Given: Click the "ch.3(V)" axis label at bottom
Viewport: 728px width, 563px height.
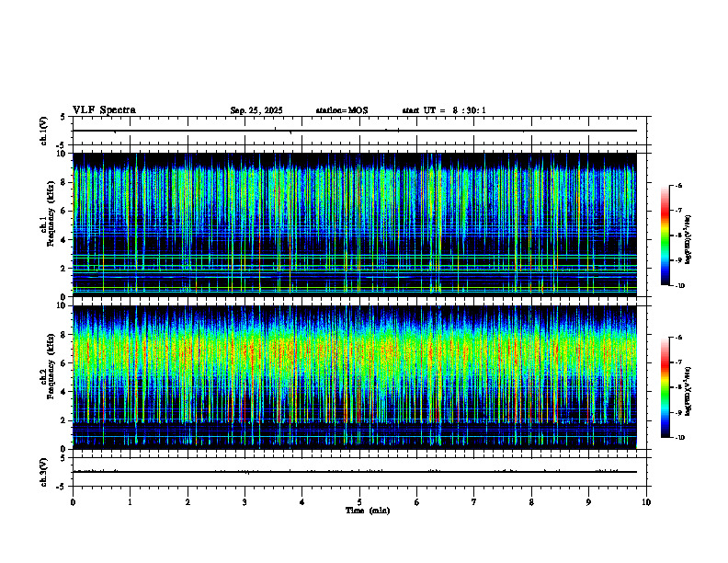Looking at the screenshot, I should point(44,472).
